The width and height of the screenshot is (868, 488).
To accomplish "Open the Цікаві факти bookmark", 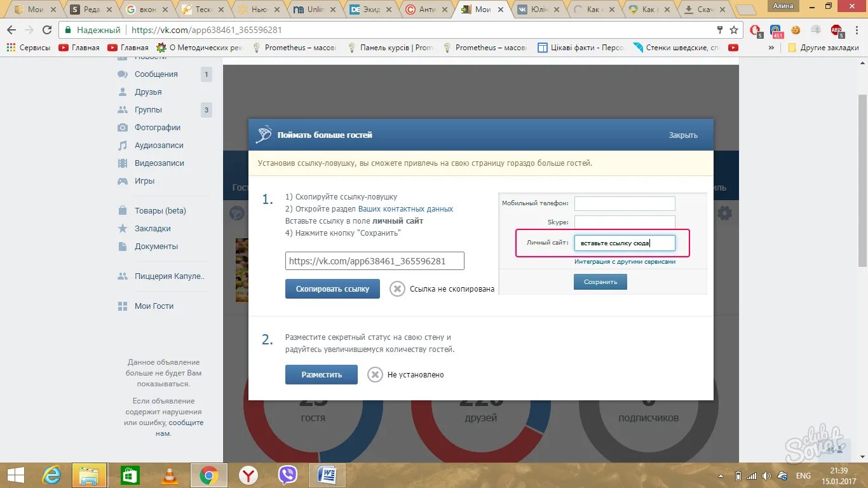I will pos(581,48).
